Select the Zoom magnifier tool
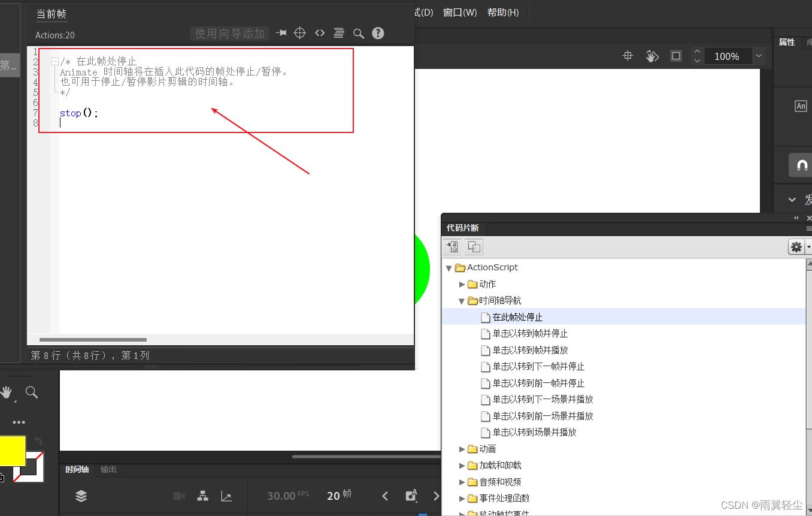 point(32,393)
